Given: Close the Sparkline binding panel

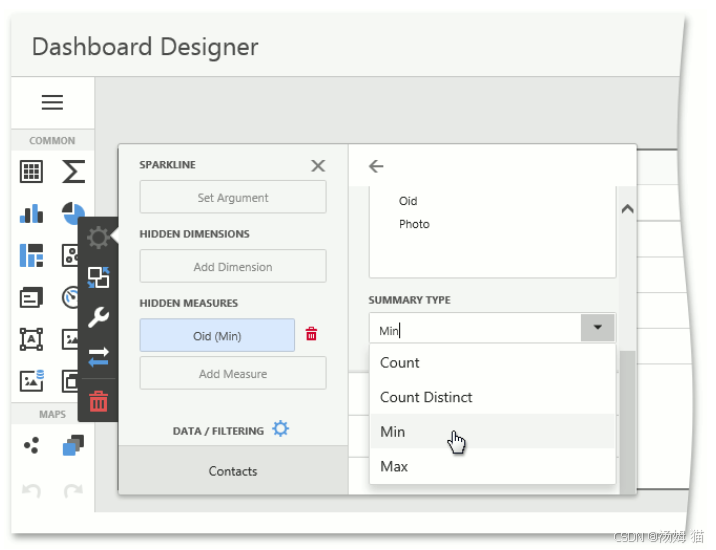Looking at the screenshot, I should [x=318, y=165].
